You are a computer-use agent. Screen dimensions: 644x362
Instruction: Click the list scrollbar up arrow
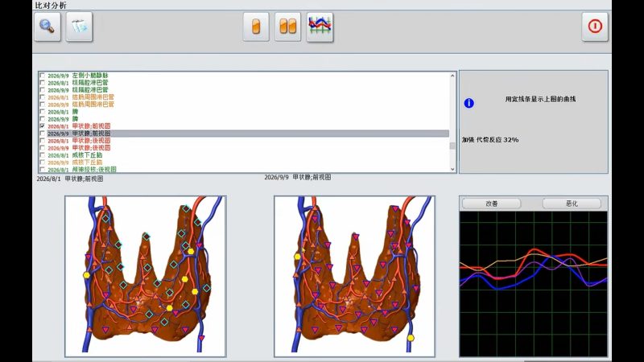click(x=452, y=76)
